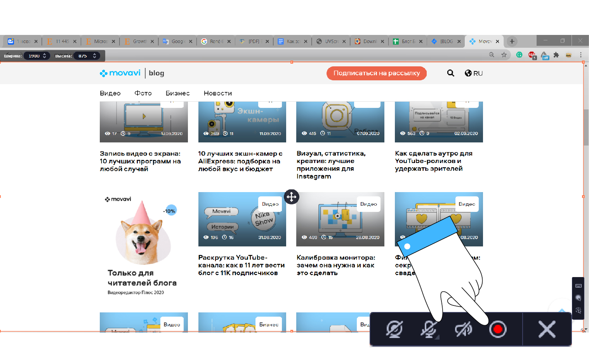Click the Nika Show article thumbnail
The height and width of the screenshot is (364, 589).
point(242,219)
